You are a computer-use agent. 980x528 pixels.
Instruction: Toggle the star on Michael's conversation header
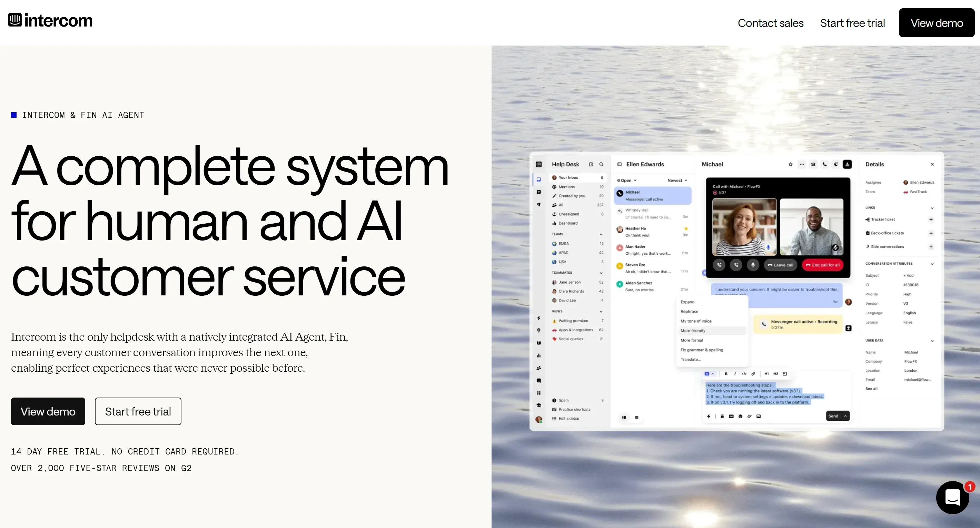click(x=791, y=165)
